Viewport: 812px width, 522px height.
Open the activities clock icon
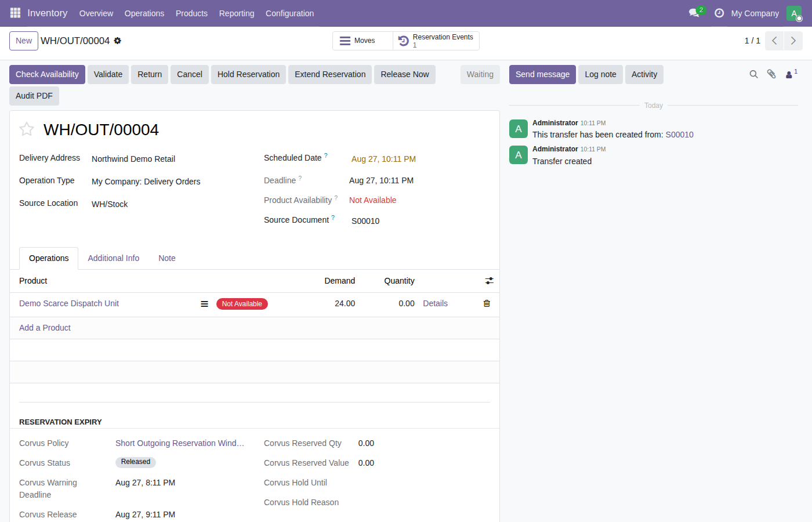[x=719, y=13]
